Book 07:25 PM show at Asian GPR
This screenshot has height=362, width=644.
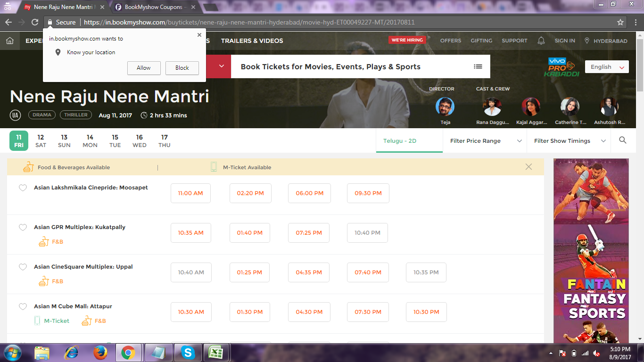click(x=309, y=233)
